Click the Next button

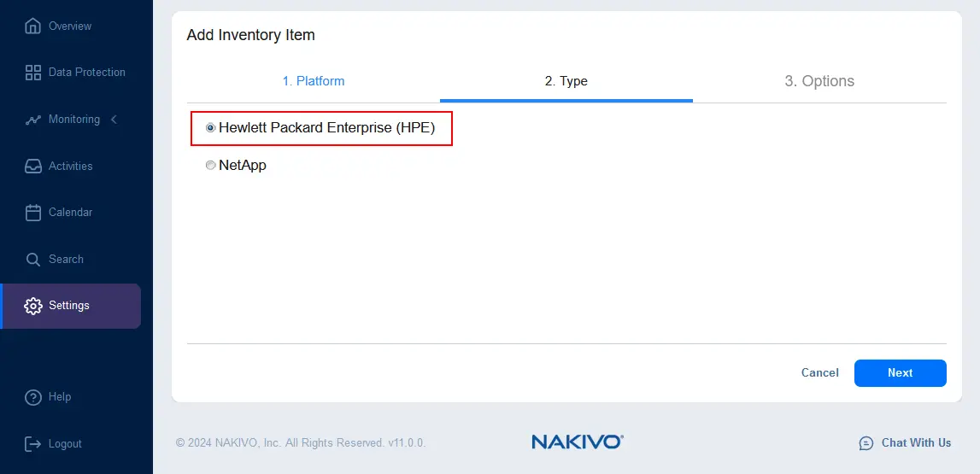coord(900,373)
